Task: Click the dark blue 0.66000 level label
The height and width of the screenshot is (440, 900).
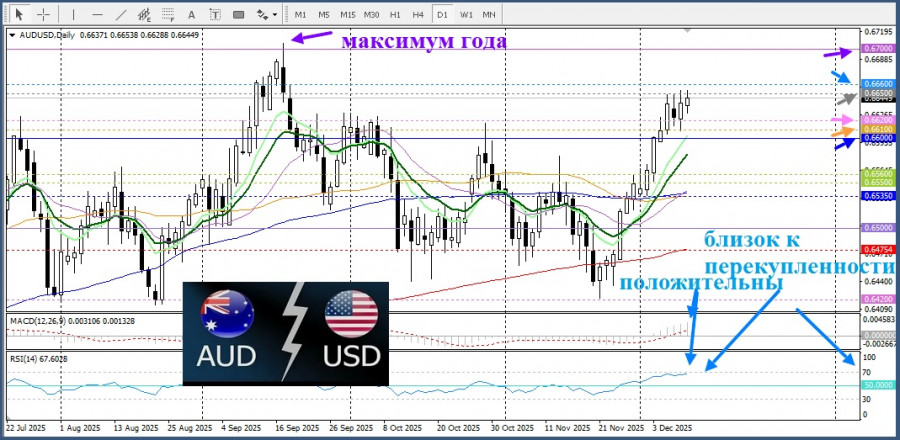Action: pyautogui.click(x=878, y=138)
